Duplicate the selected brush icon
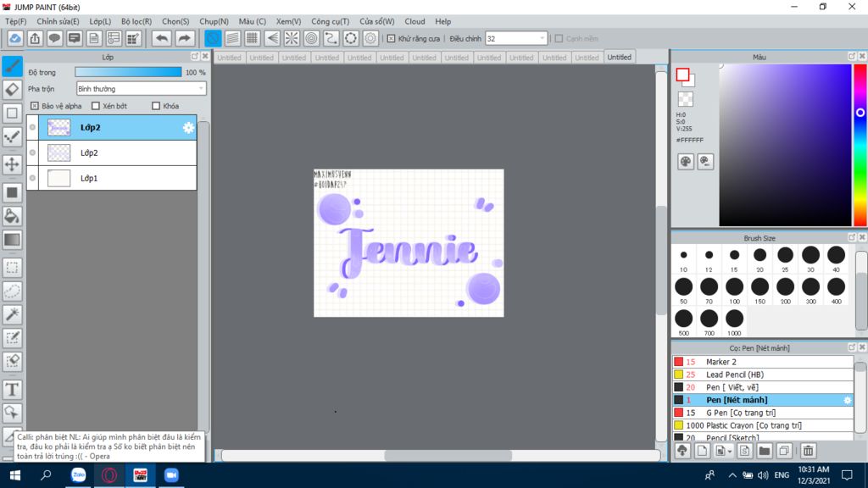This screenshot has width=868, height=488. (784, 451)
